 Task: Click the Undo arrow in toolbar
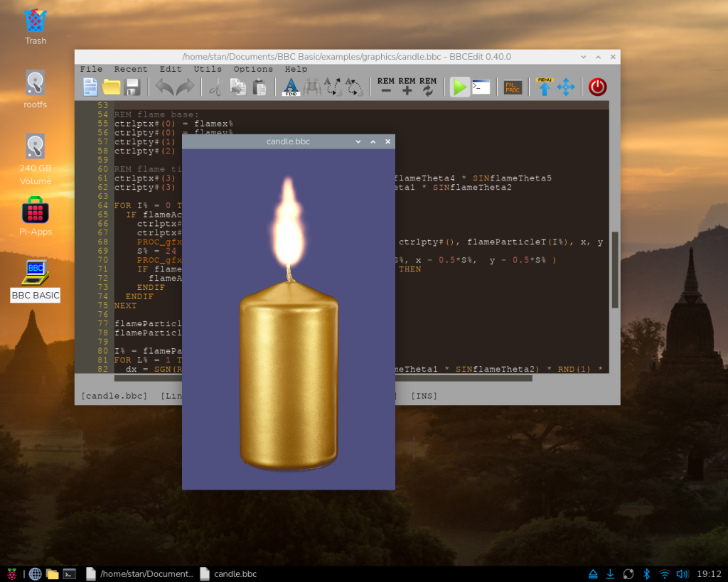(x=164, y=87)
